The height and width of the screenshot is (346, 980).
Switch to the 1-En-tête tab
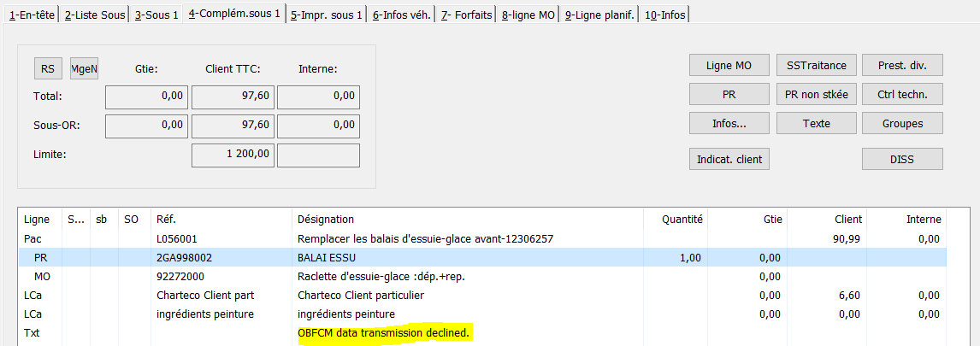32,15
